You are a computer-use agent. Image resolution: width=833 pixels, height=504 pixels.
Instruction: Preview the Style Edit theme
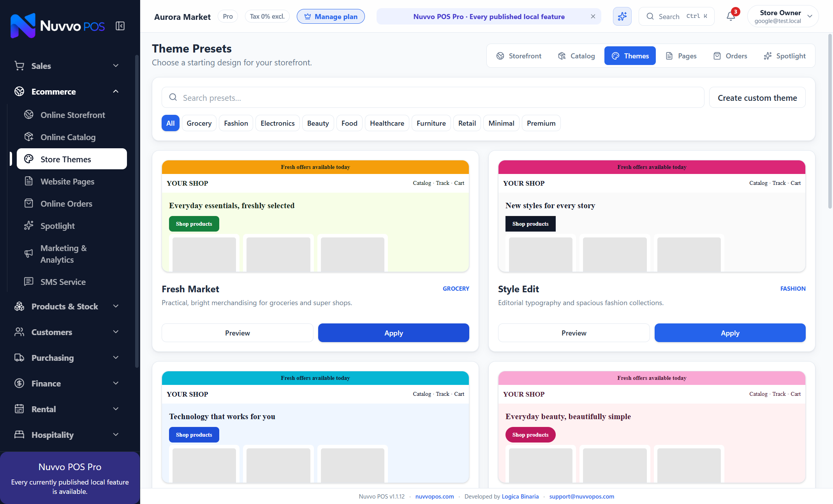574,333
